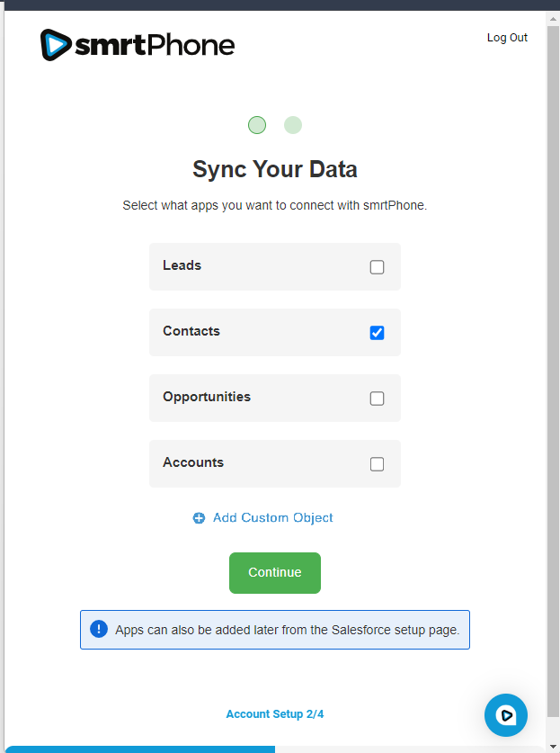Click the Account Setup 2/4 label
560x753 pixels.
point(274,714)
